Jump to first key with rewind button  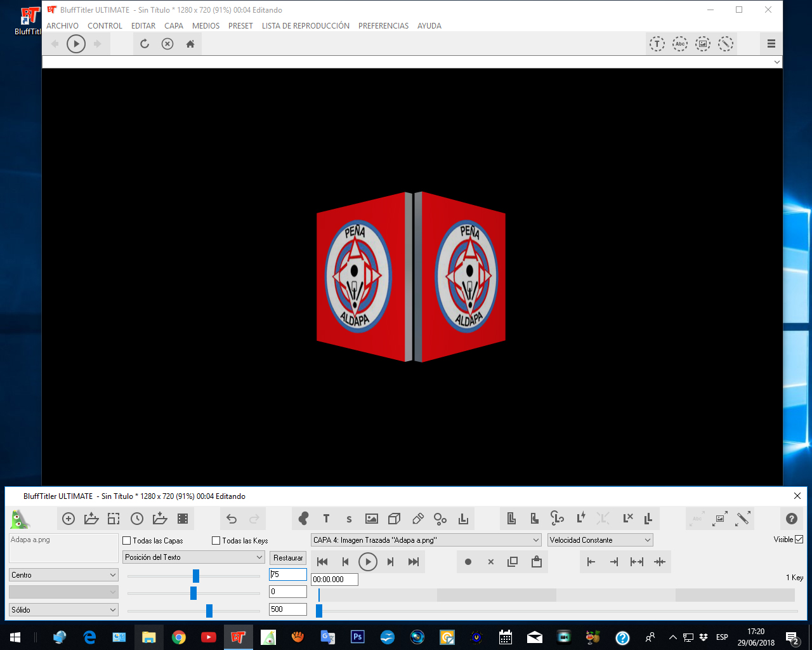[x=322, y=562]
